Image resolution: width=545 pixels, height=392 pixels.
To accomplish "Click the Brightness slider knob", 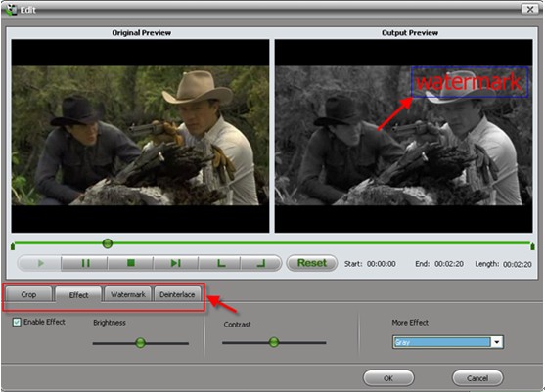I will [x=141, y=343].
